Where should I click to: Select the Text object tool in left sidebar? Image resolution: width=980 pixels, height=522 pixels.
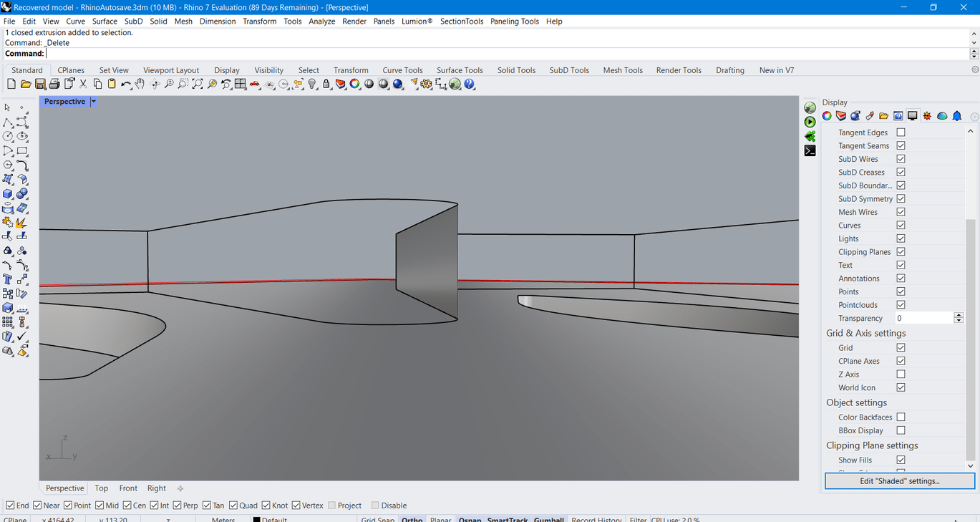click(x=8, y=279)
